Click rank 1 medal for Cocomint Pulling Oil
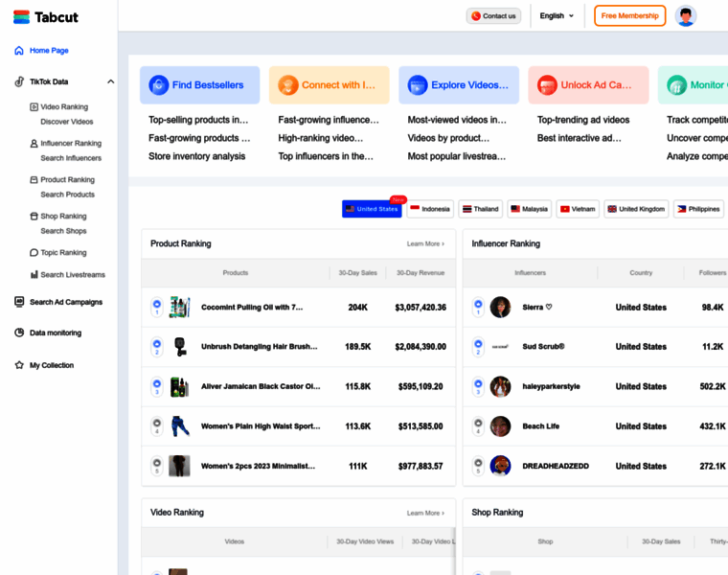The height and width of the screenshot is (575, 728). point(157,307)
